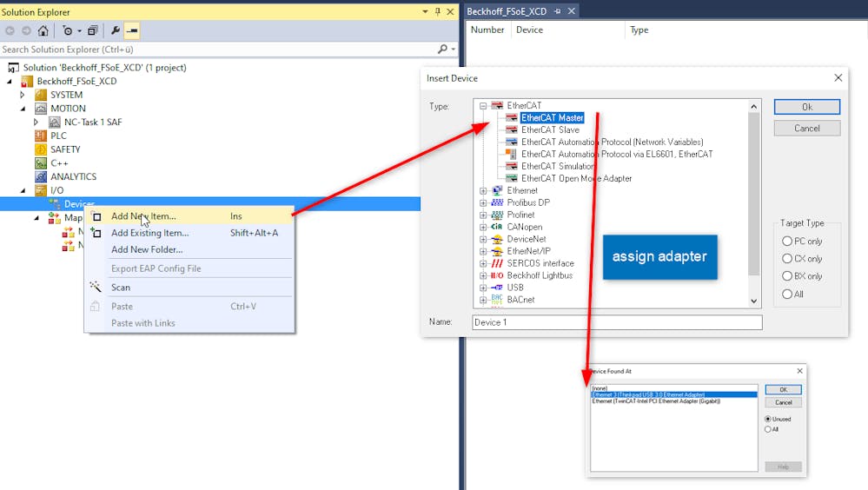
Task: Click the USB icon in type tree
Action: tap(497, 288)
